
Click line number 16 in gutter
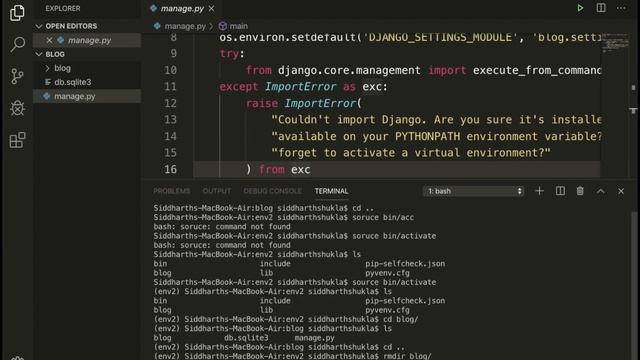click(x=170, y=169)
